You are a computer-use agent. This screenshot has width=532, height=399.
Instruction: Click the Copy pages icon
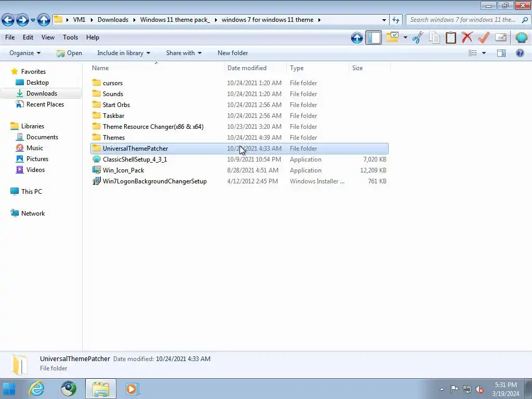click(x=434, y=37)
